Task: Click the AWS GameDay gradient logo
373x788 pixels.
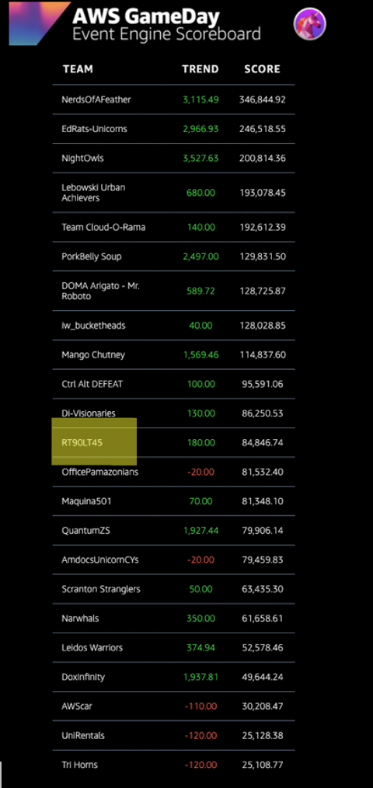Action: (x=39, y=24)
